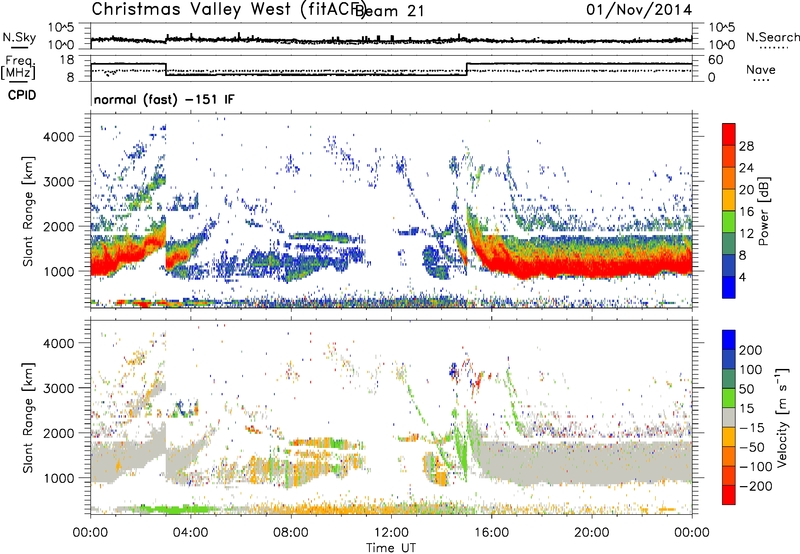Viewport: 800px width, 554px height.
Task: Click the title 'Christmas Valley West (fitACF)'
Action: pyautogui.click(x=229, y=10)
